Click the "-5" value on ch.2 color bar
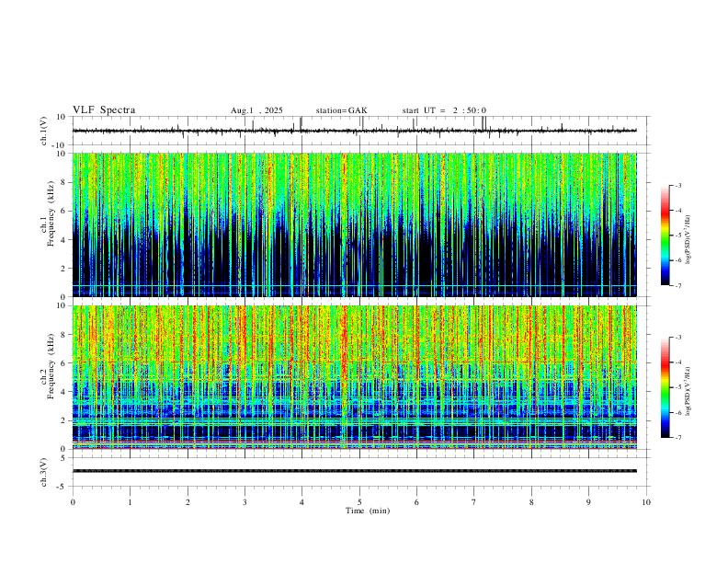 pyautogui.click(x=677, y=387)
